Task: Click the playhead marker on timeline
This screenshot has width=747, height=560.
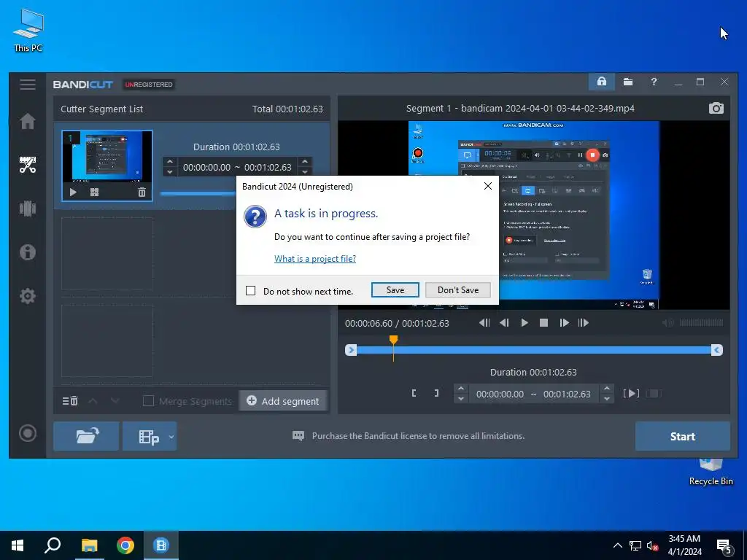Action: click(393, 340)
